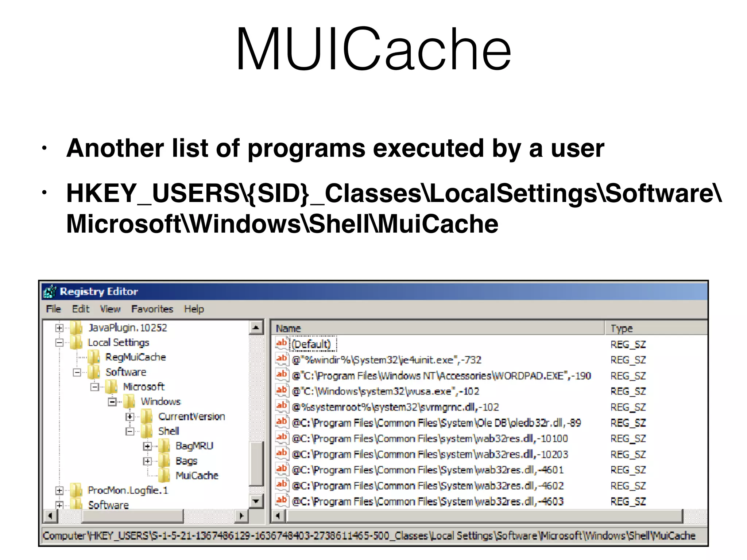Select the Microsoft folder icon
This screenshot has width=747, height=560.
pos(111,387)
